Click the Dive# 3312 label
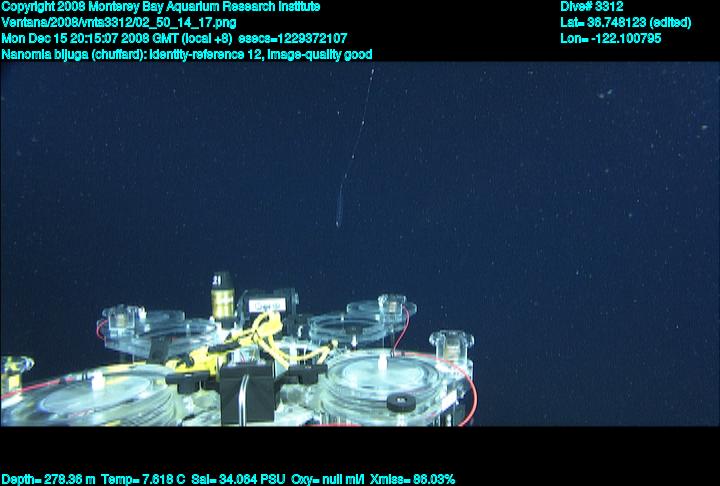 tap(593, 6)
